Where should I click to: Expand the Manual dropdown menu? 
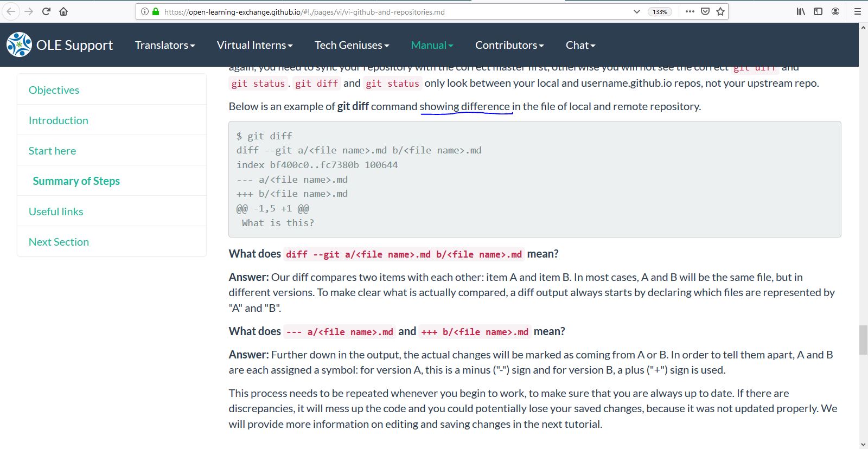(432, 45)
